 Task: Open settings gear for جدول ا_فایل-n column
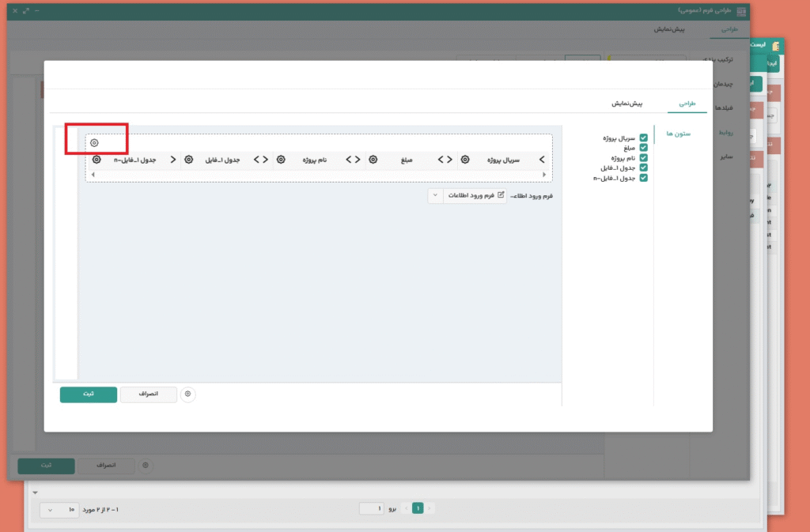pyautogui.click(x=97, y=160)
